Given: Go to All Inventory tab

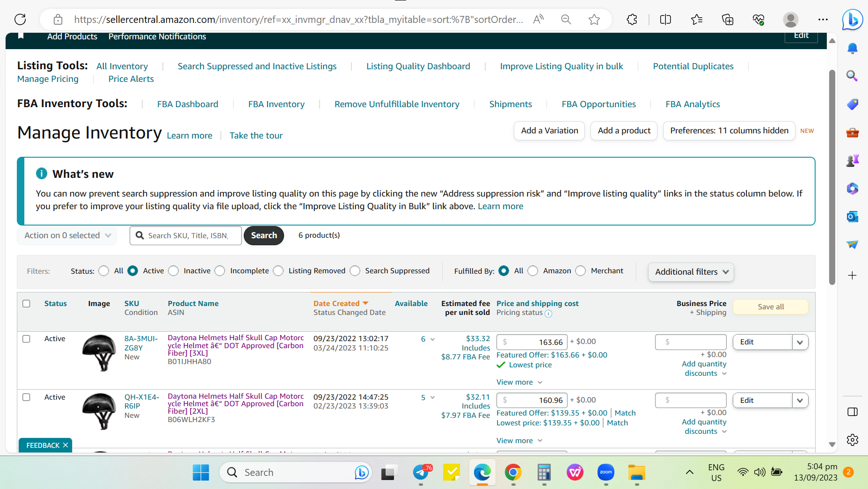Looking at the screenshot, I should coord(122,66).
